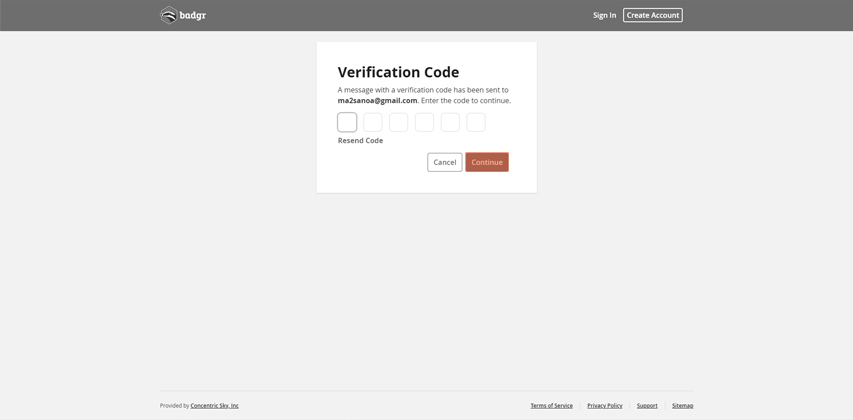
Task: Focus the second verification code box
Action: [x=373, y=122]
